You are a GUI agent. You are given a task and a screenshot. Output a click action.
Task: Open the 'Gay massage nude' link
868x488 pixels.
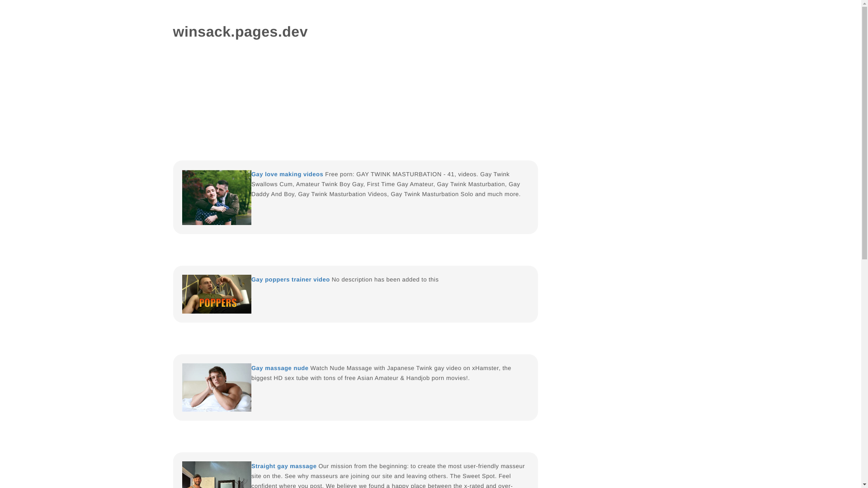pyautogui.click(x=280, y=368)
